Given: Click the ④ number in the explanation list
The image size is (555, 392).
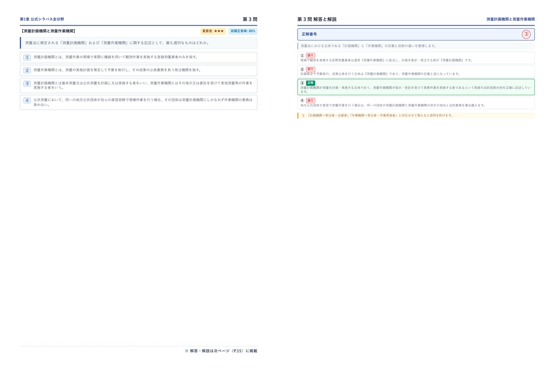Looking at the screenshot, I should 302,101.
